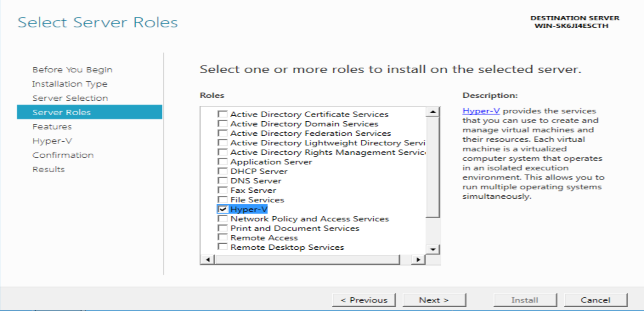Click the Next button
644x311 pixels.
tap(434, 300)
